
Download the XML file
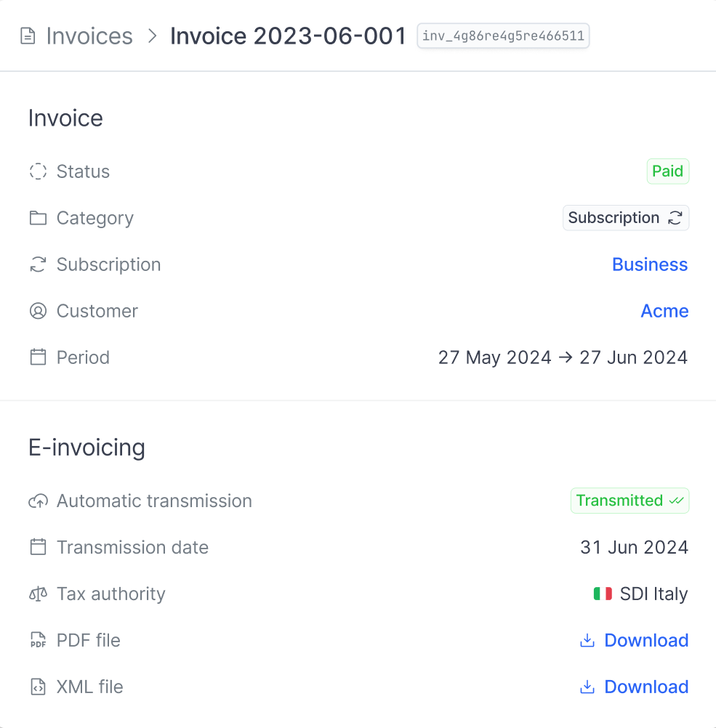635,687
